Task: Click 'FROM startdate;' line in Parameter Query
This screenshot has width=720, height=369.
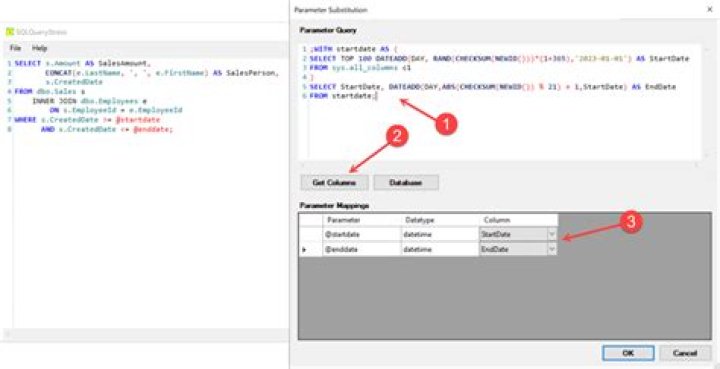Action: (x=343, y=96)
